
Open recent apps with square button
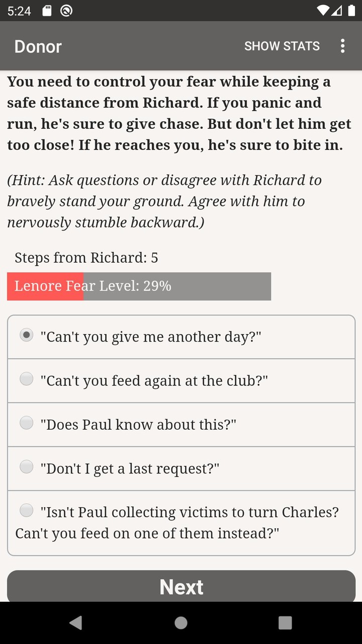pyautogui.click(x=285, y=623)
